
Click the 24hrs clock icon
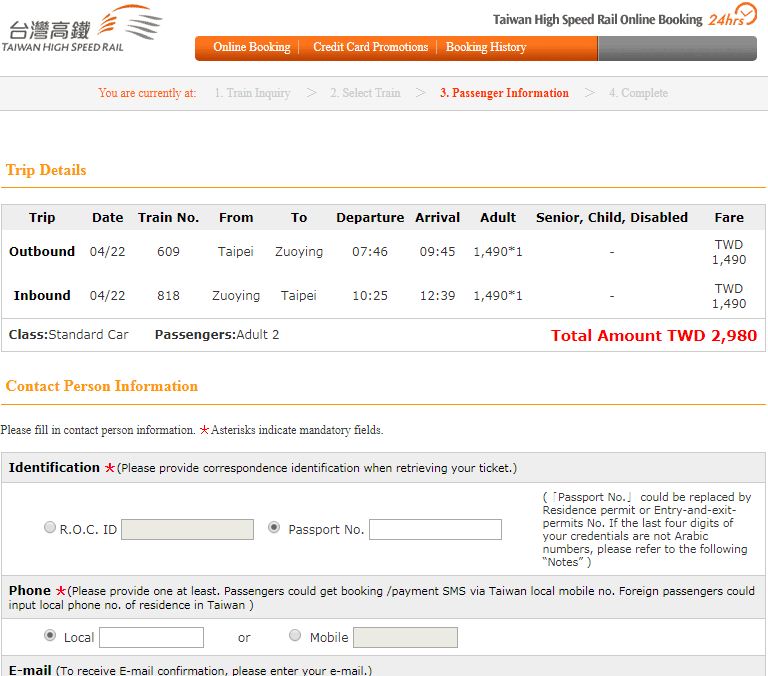click(734, 16)
